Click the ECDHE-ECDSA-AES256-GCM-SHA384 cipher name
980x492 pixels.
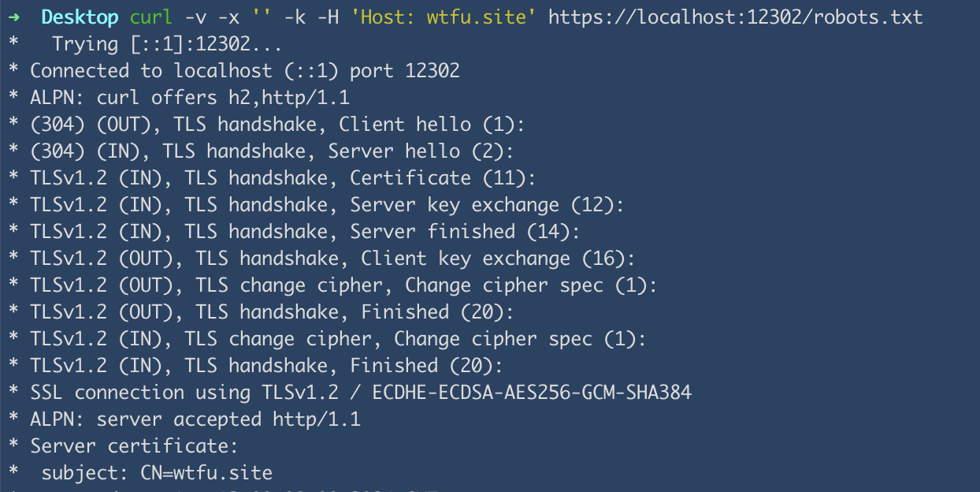[x=530, y=393]
